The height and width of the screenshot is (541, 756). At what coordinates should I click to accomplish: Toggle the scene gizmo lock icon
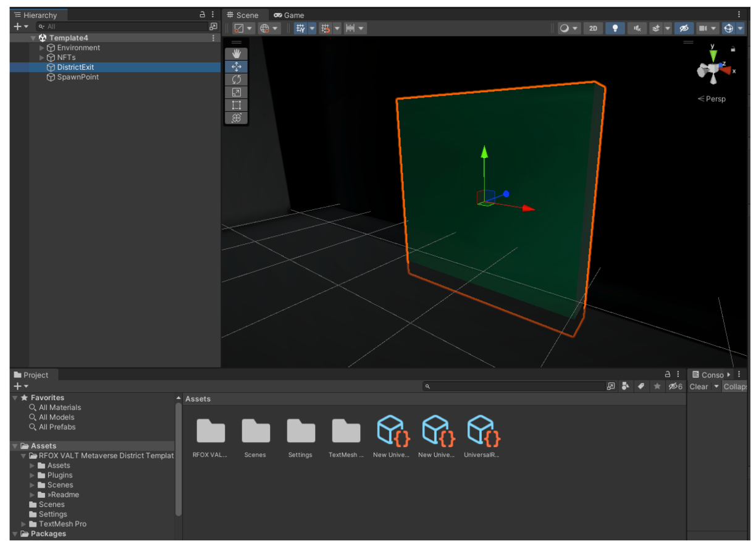pyautogui.click(x=733, y=49)
